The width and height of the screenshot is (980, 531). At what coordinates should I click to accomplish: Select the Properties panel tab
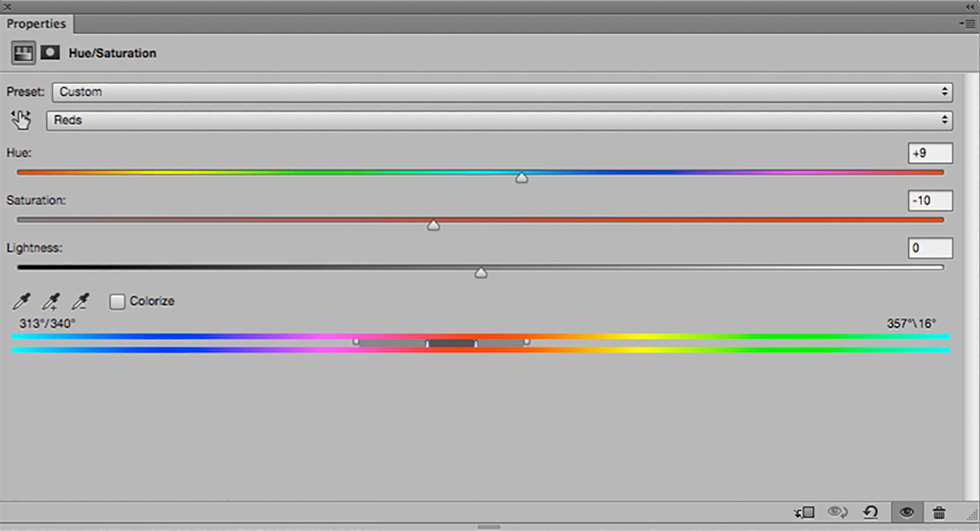(36, 24)
